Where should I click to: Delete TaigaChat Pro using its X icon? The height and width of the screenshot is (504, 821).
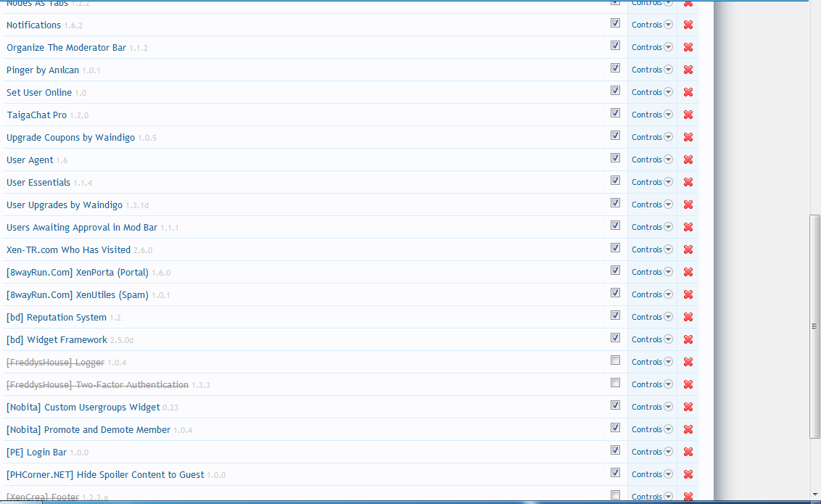(688, 114)
